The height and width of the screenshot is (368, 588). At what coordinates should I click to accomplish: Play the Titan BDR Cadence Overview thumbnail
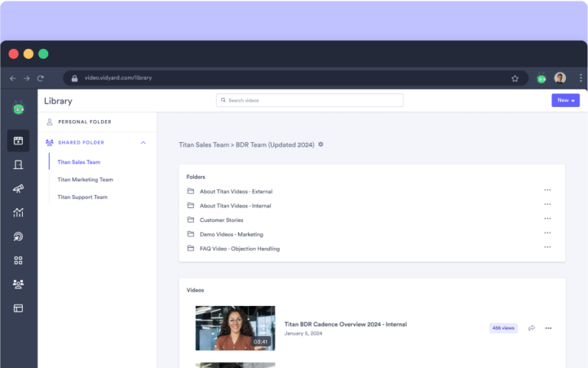click(x=235, y=327)
